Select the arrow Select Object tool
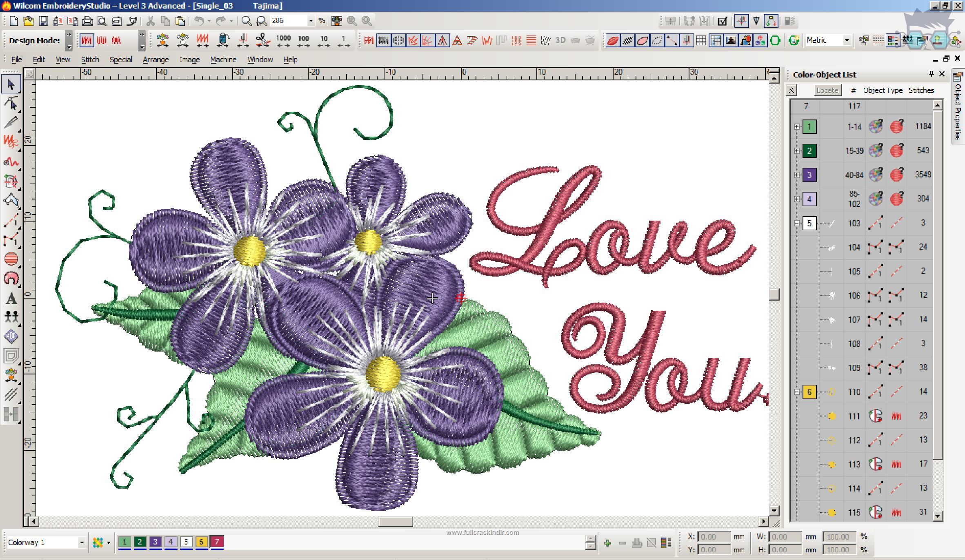The image size is (965, 560). click(11, 84)
